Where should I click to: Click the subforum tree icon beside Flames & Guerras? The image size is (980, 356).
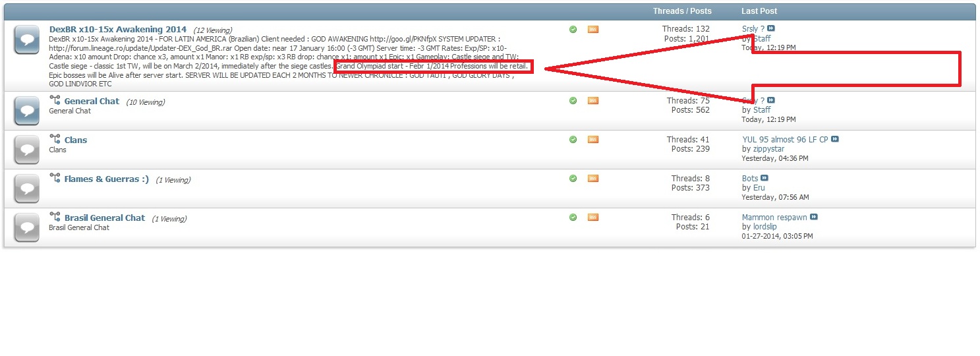click(x=55, y=179)
